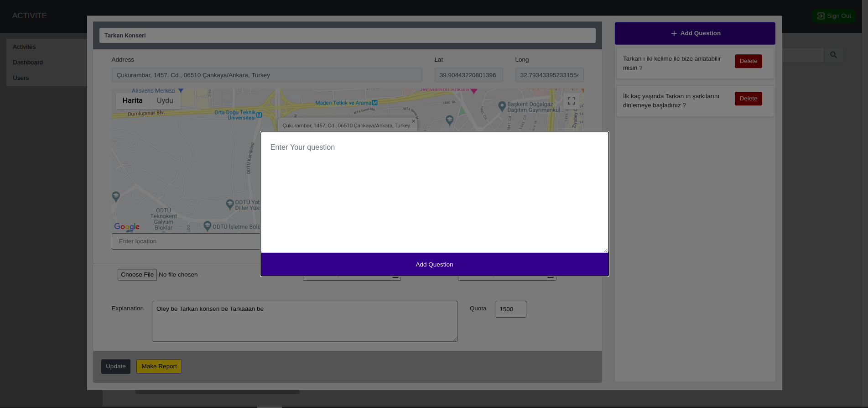Screen dimensions: 868x408
Task: Open Dashboard in the sidebar
Action: pos(28,63)
